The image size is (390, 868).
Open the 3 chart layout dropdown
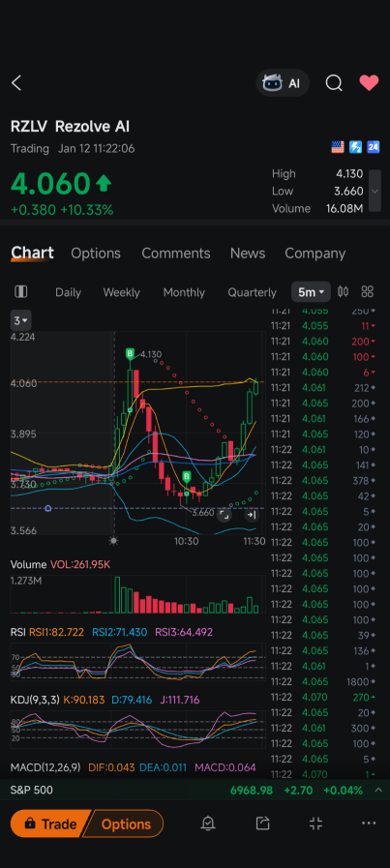click(21, 320)
